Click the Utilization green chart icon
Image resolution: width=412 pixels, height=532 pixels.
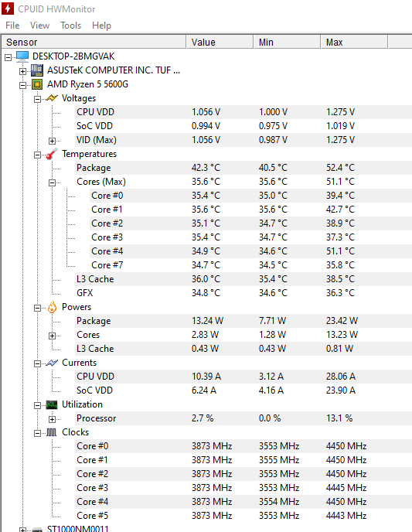click(52, 404)
